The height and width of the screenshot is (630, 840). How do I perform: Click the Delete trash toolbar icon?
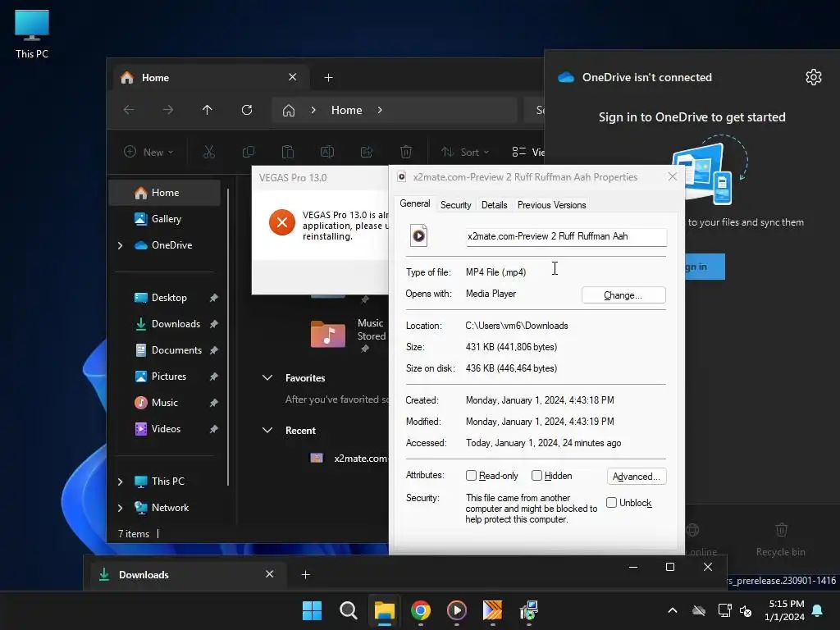(x=406, y=152)
